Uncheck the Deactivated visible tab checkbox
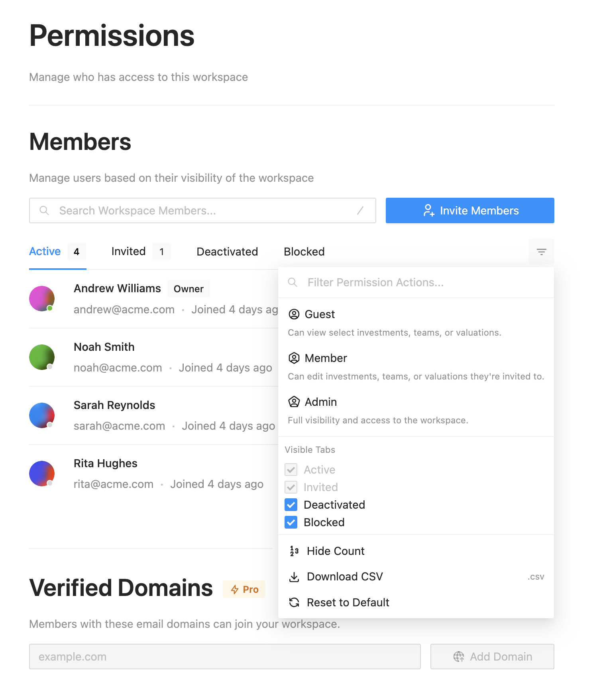The width and height of the screenshot is (601, 700). pos(291,505)
